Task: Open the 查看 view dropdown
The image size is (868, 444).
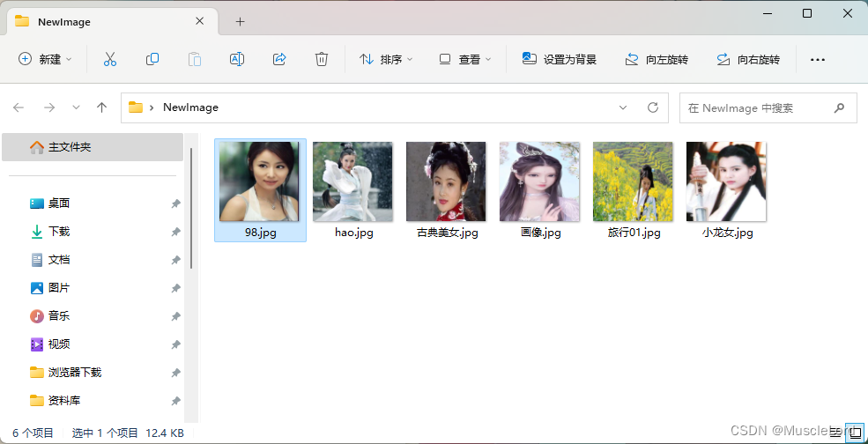Action: [x=465, y=59]
